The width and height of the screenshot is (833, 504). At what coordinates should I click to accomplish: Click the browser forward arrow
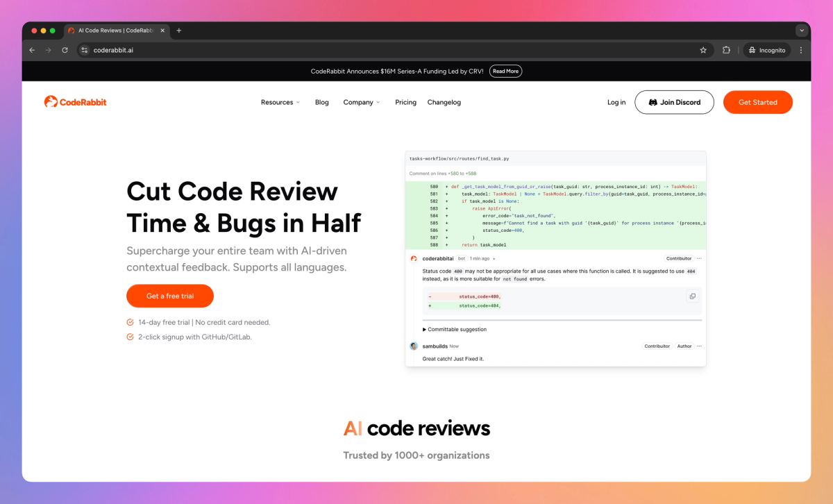[x=49, y=50]
